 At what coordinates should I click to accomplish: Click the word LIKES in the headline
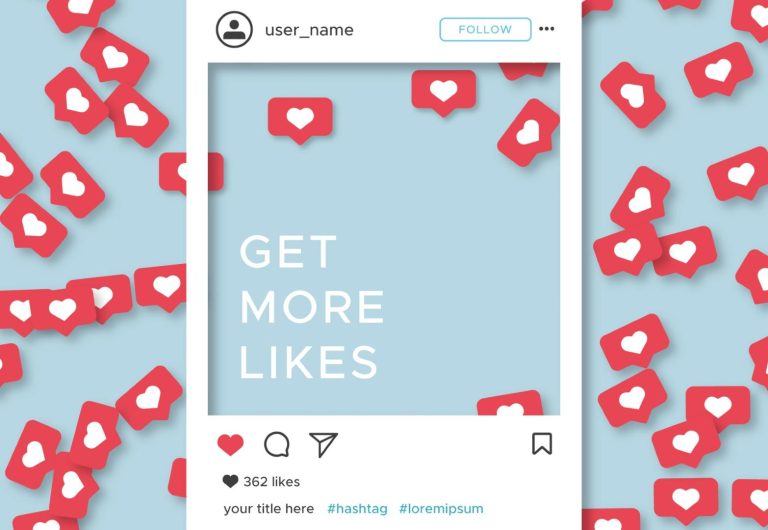pyautogui.click(x=309, y=362)
